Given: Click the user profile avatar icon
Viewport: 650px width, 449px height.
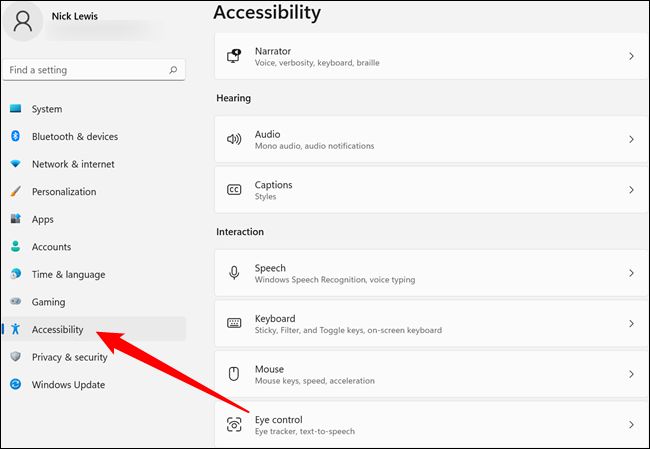Looking at the screenshot, I should (23, 22).
